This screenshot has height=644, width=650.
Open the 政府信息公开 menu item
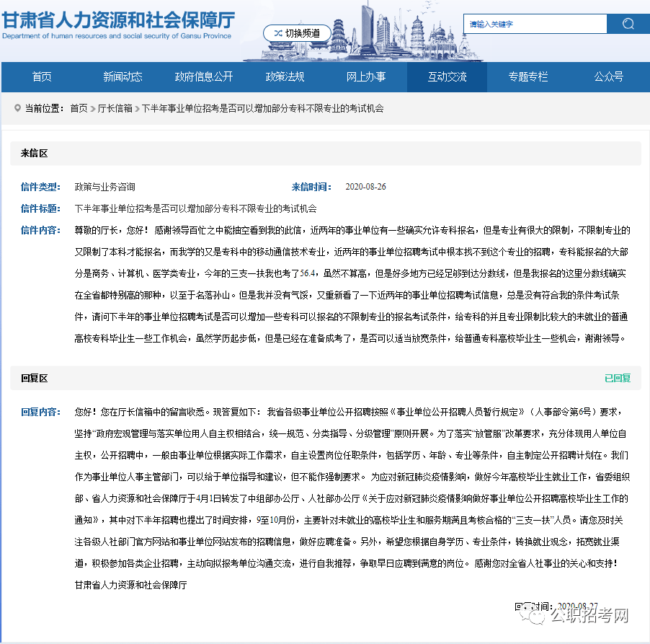[x=203, y=77]
